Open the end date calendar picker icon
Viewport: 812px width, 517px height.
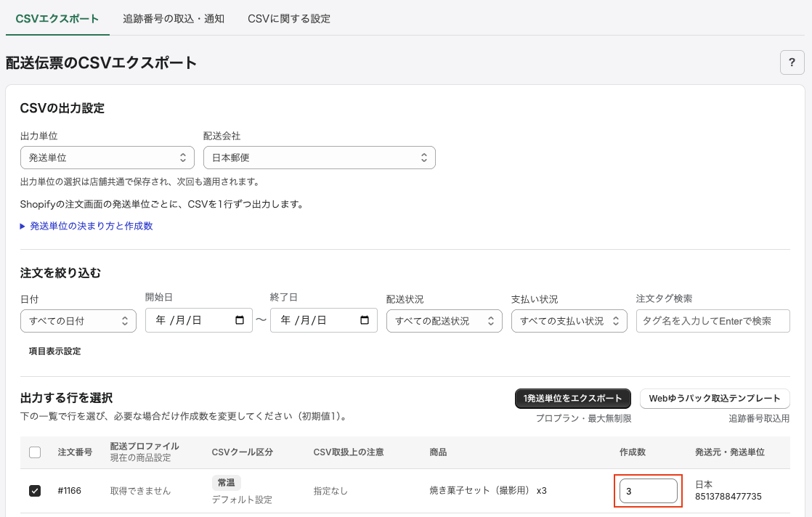tap(365, 320)
